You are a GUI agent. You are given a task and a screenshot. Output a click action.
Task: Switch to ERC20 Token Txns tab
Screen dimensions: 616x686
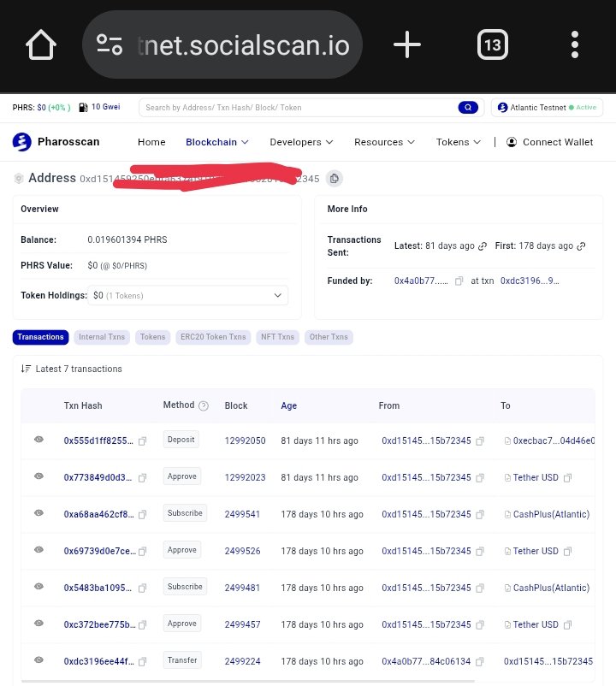(213, 337)
